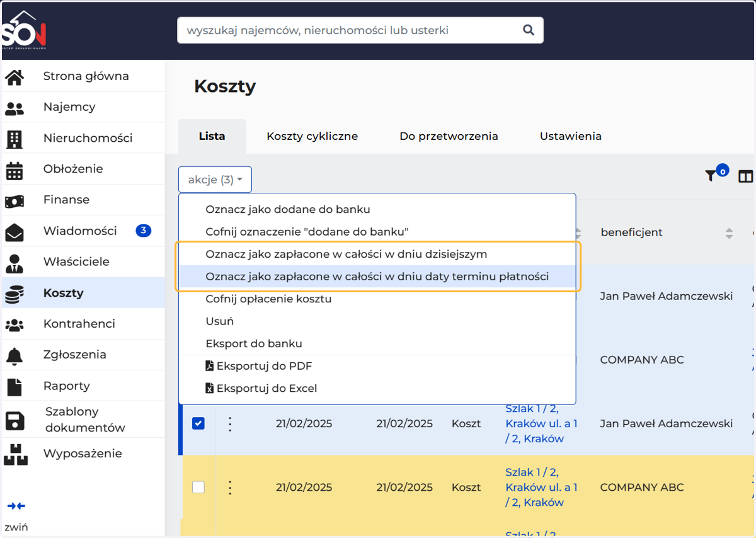Image resolution: width=756 pixels, height=538 pixels.
Task: Check the yellow COMPANY ABC row checkbox
Action: pyautogui.click(x=198, y=487)
